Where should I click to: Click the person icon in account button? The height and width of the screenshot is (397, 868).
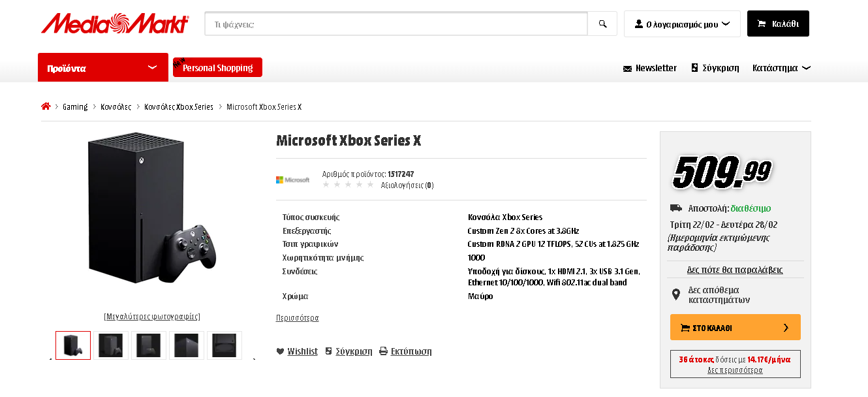(638, 24)
